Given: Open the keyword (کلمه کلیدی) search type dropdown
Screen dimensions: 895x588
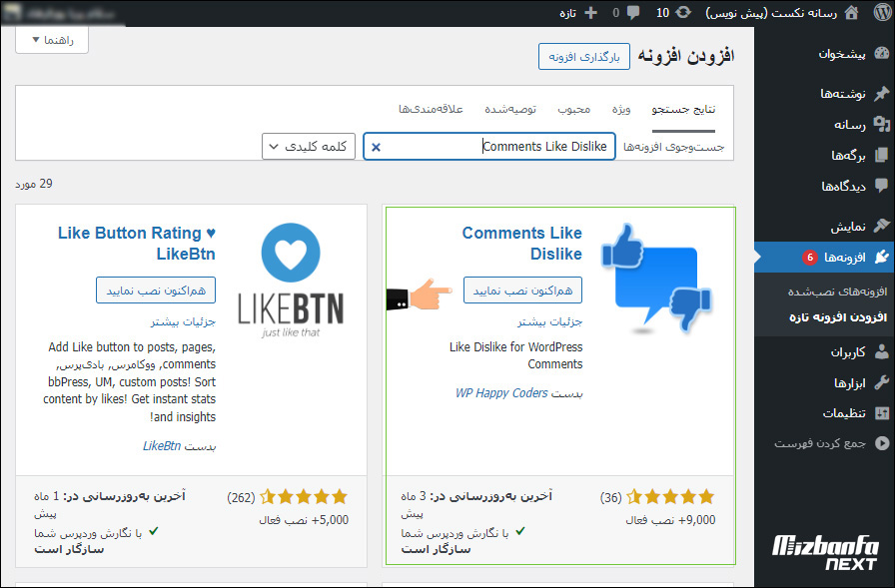Looking at the screenshot, I should pyautogui.click(x=309, y=147).
